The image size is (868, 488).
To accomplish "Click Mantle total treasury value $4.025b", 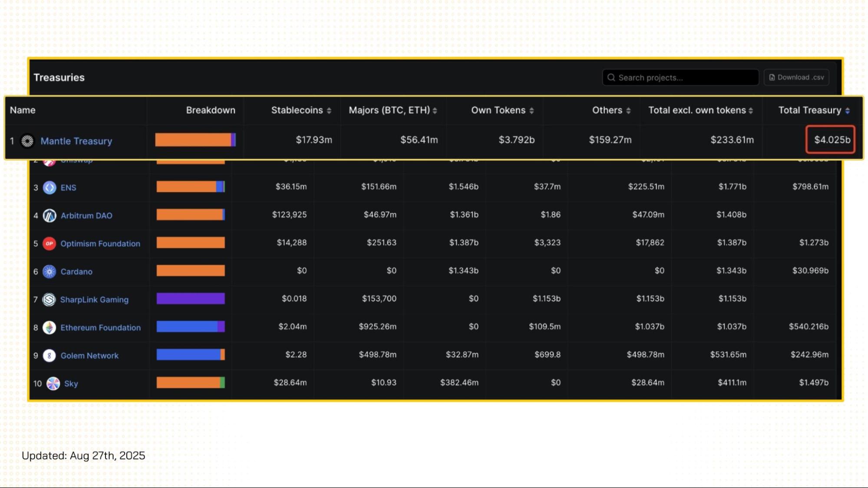I will click(x=832, y=140).
